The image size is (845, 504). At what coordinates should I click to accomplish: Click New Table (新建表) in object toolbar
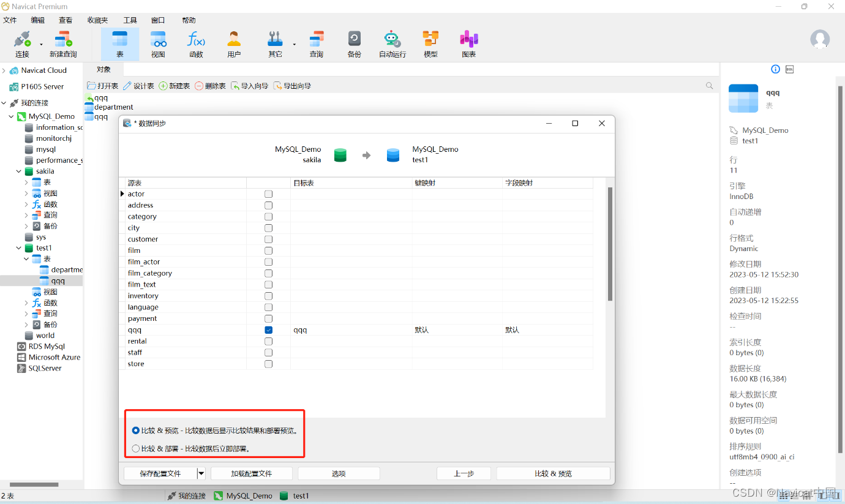pos(175,86)
